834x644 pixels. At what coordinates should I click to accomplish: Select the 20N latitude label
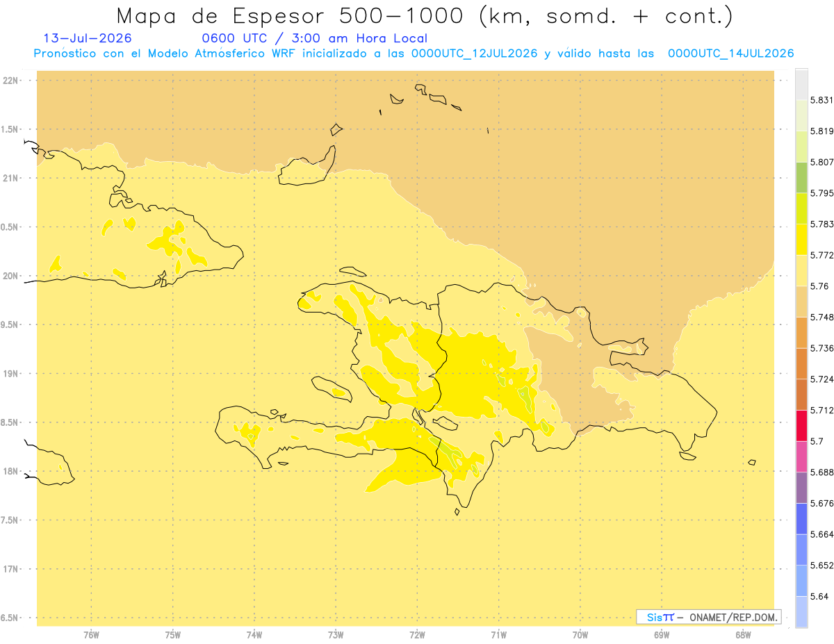[12, 276]
